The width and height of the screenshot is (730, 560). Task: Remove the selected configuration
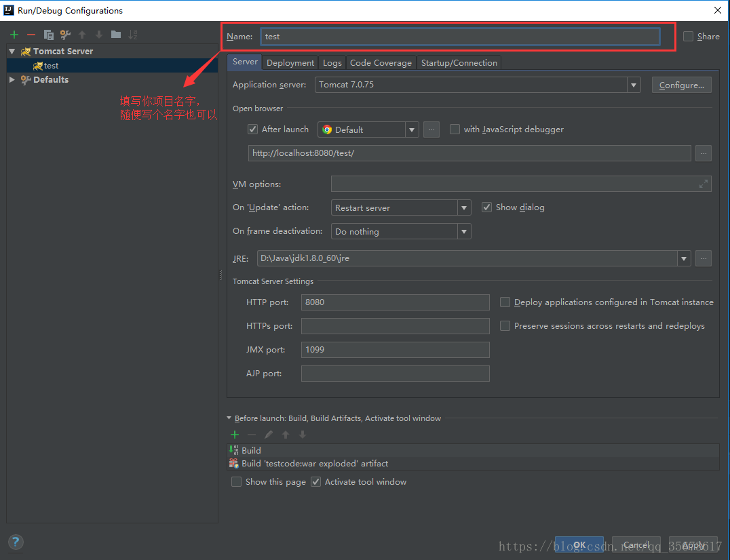[x=31, y=35]
